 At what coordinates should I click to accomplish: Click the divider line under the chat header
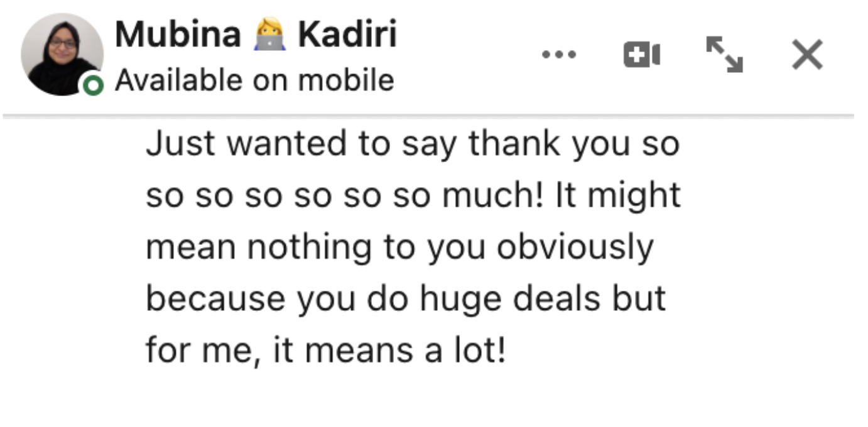[x=427, y=116]
